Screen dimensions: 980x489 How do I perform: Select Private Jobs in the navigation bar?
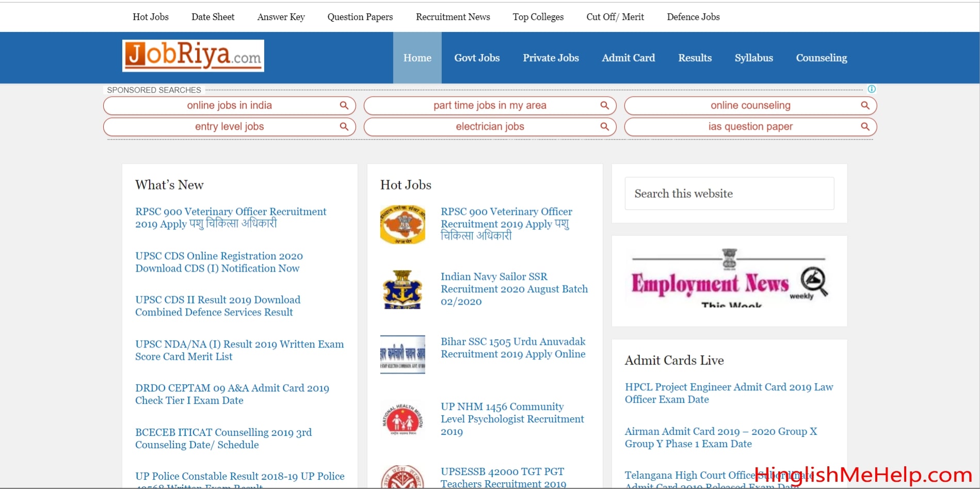[551, 58]
